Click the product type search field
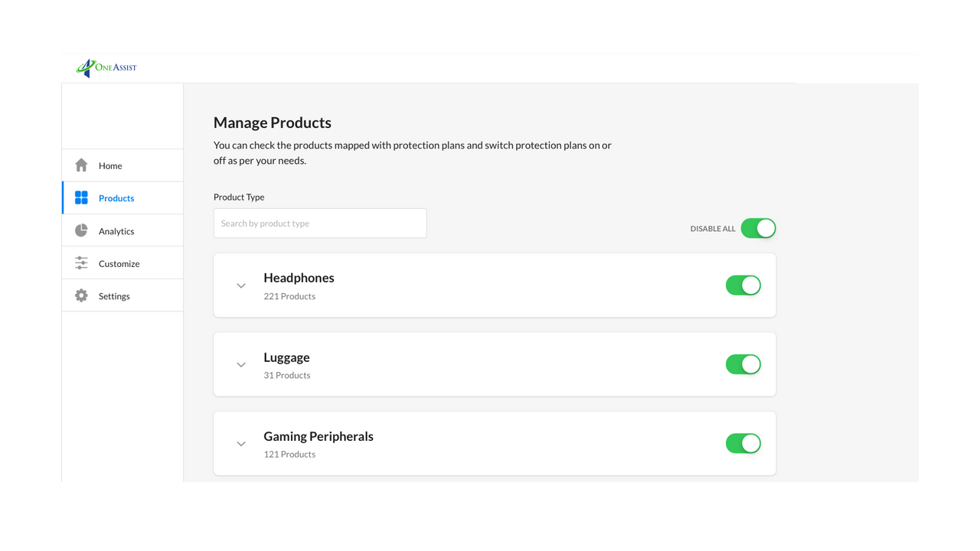The height and width of the screenshot is (551, 980). pyautogui.click(x=320, y=223)
